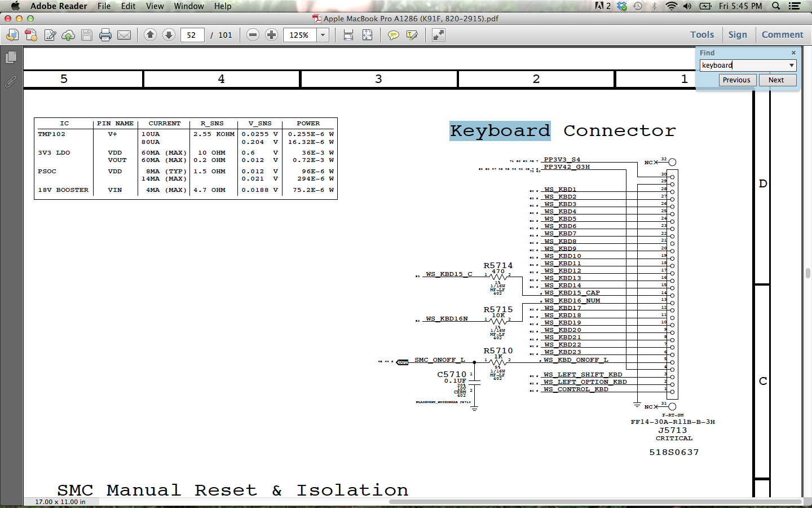Open Spotlight search magnifier
Viewport: 812px width, 508px height.
[776, 6]
